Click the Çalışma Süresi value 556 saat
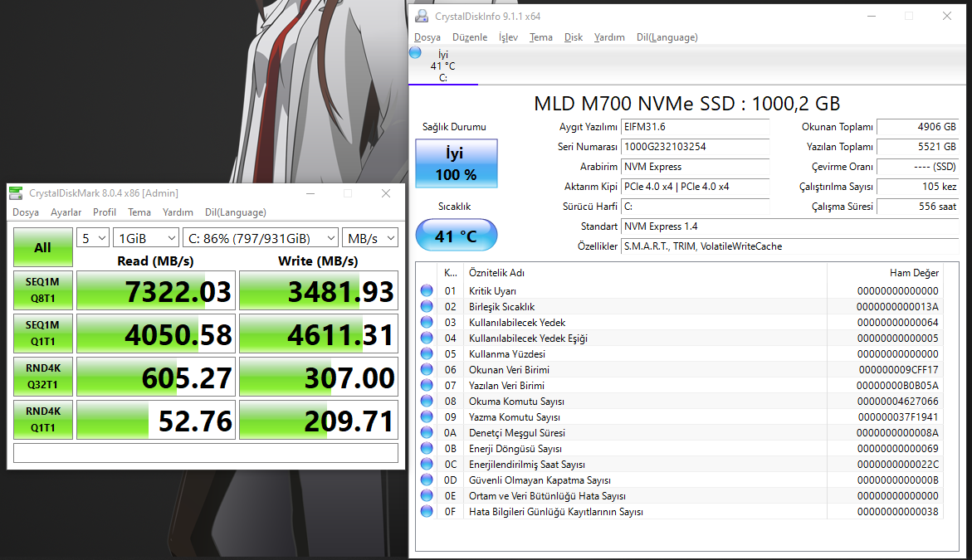The height and width of the screenshot is (560, 972). point(917,207)
